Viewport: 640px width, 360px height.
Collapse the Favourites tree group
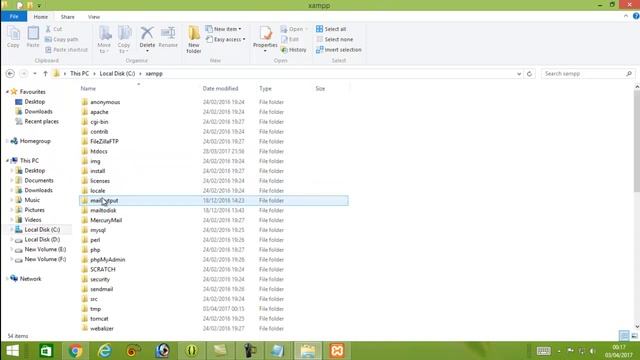pos(7,92)
